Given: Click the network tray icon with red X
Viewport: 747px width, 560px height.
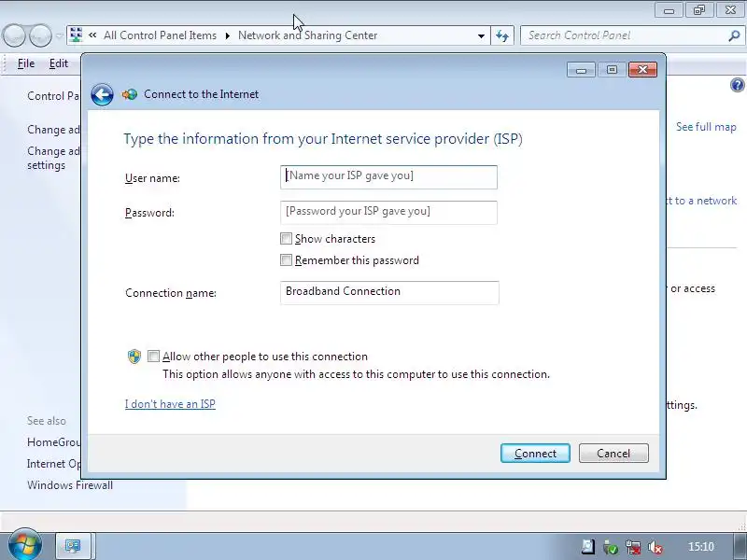Looking at the screenshot, I should pyautogui.click(x=633, y=547).
